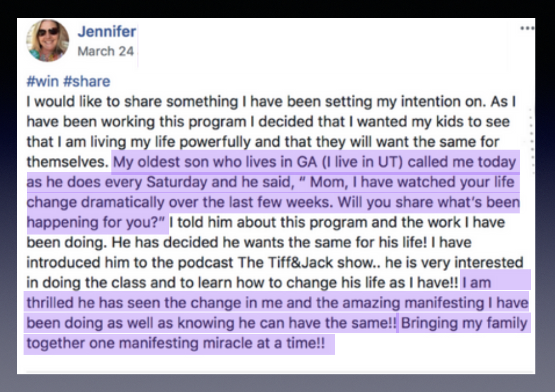Click the word 'podcast' in the post
This screenshot has width=555, height=392.
point(205,262)
